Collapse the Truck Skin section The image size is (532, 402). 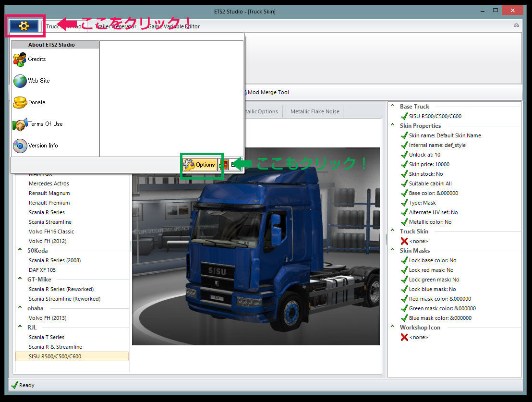click(x=393, y=230)
